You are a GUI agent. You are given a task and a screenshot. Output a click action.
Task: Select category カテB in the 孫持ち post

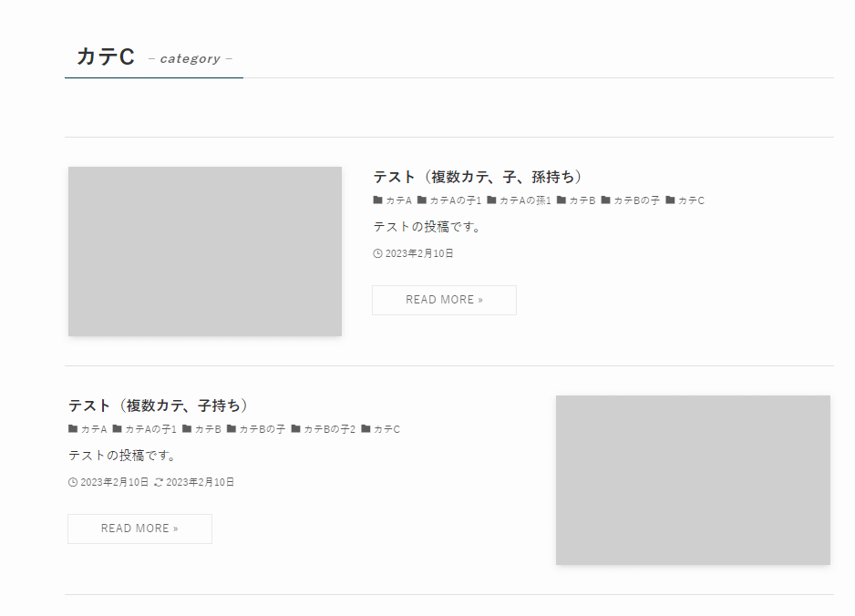(582, 200)
